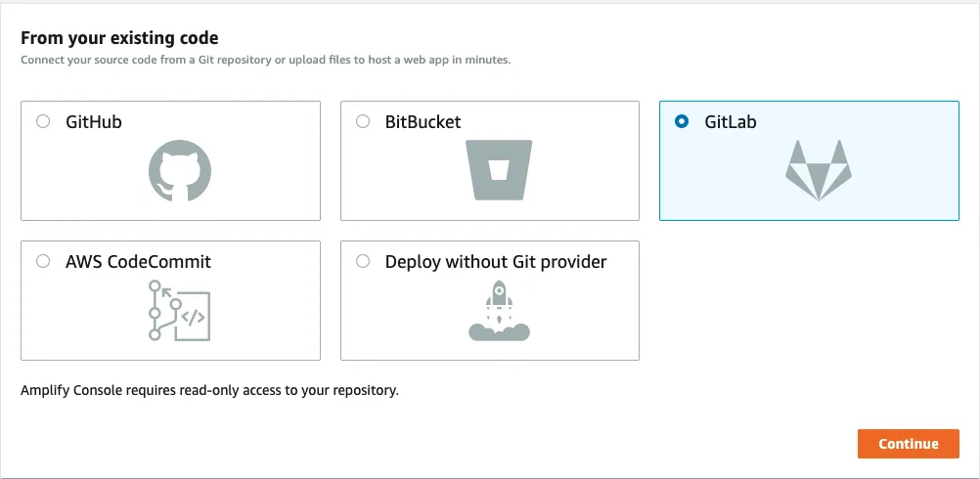Select the GitHub radio button
The height and width of the screenshot is (479, 980).
pos(43,122)
